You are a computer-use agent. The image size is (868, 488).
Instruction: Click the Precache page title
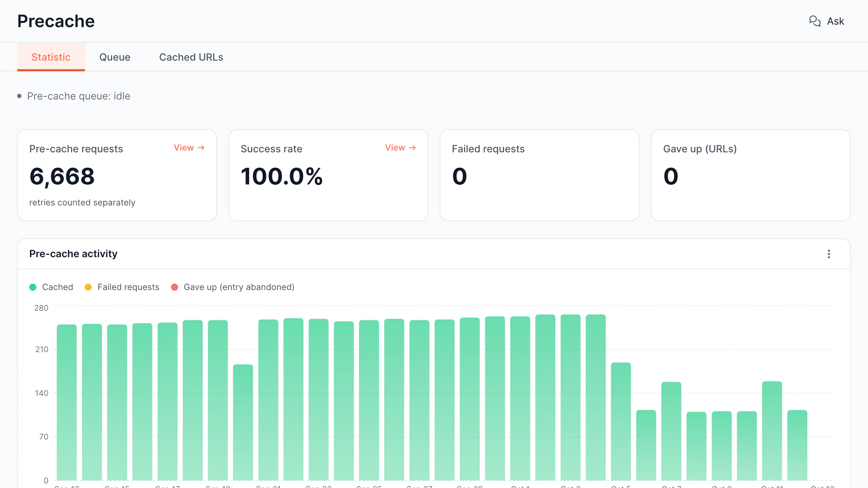(x=56, y=21)
